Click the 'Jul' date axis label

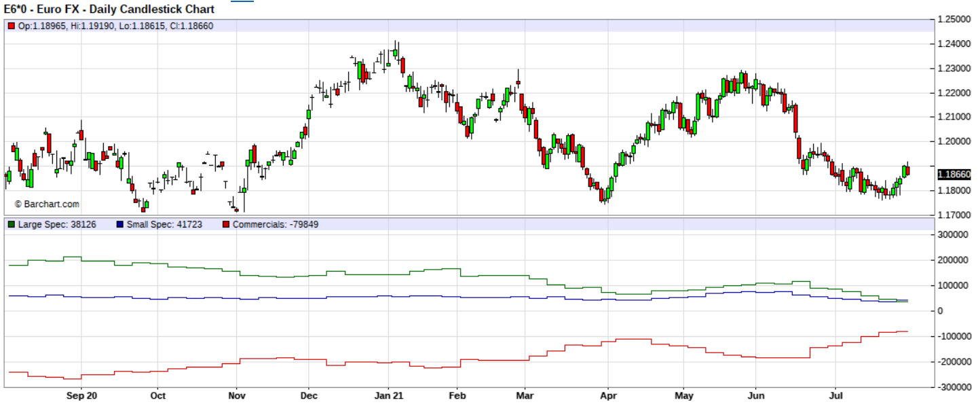point(837,395)
